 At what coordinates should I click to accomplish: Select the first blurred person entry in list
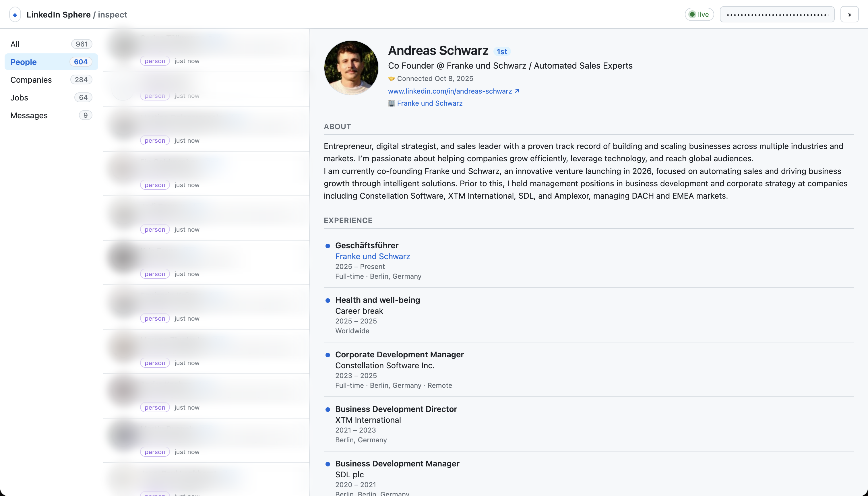click(206, 50)
